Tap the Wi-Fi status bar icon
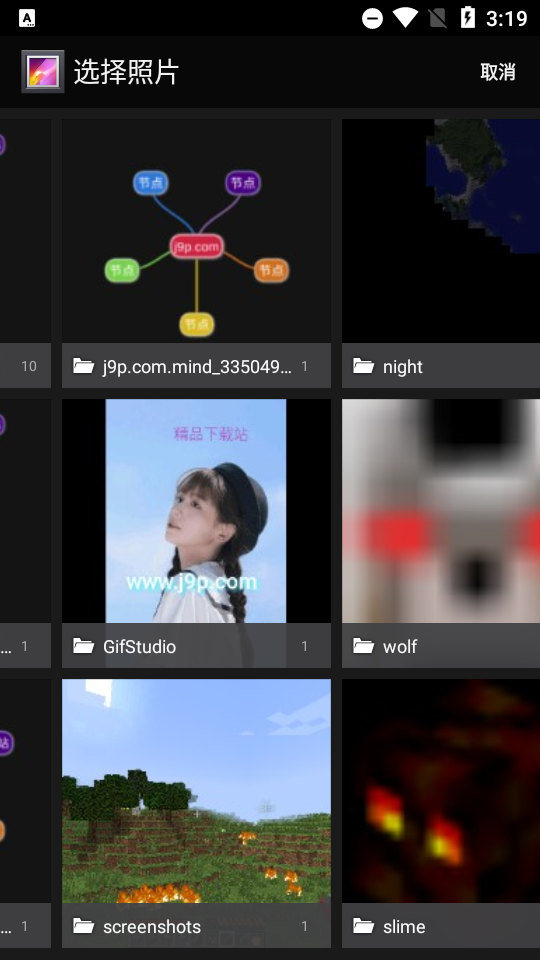The width and height of the screenshot is (540, 960). tap(405, 18)
